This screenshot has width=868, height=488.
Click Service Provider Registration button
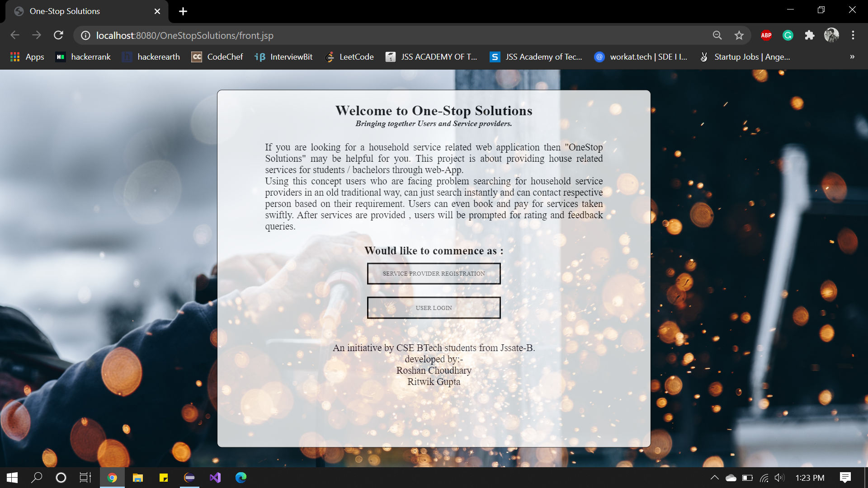click(434, 274)
